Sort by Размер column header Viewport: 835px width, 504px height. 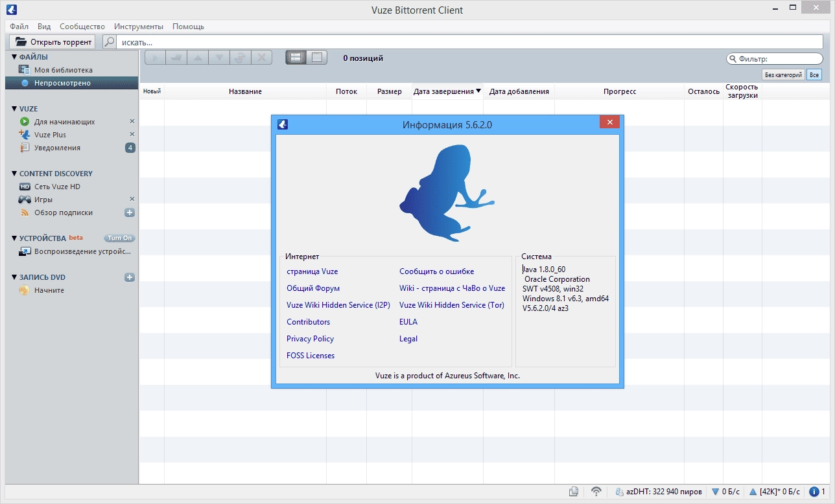pyautogui.click(x=389, y=91)
